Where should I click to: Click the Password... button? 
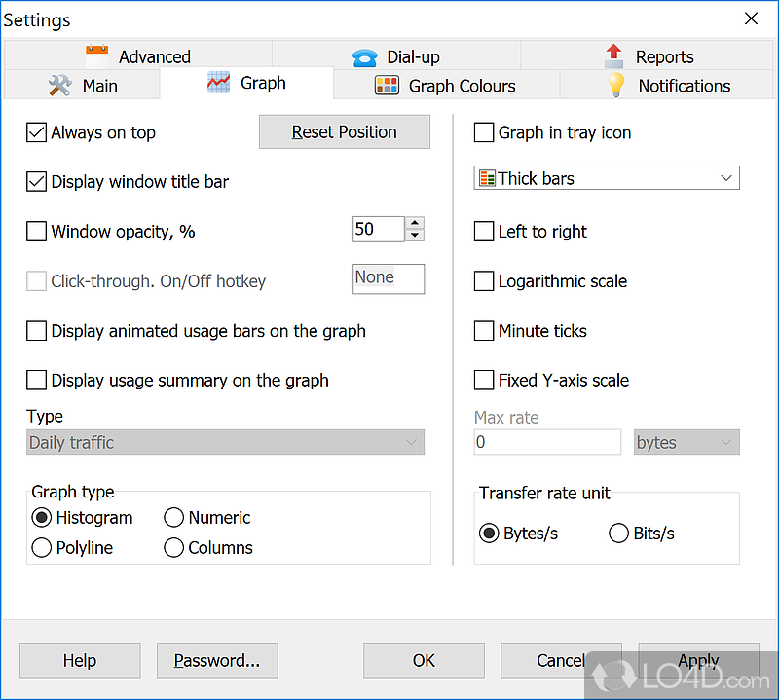[x=217, y=660]
